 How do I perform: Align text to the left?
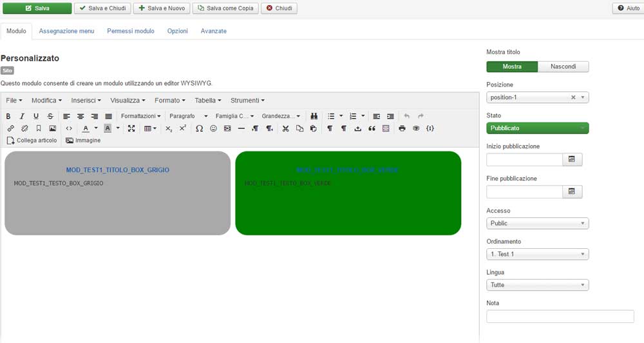[x=66, y=116]
